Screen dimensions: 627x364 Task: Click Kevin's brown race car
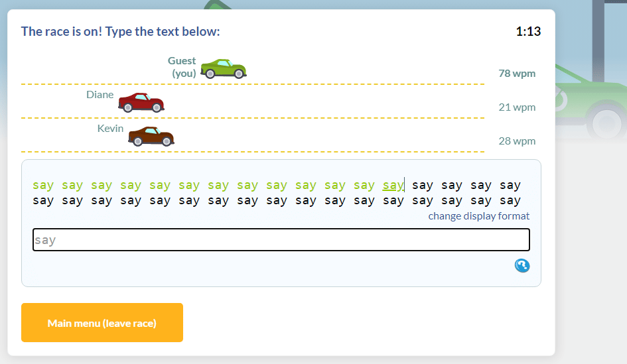pos(151,136)
